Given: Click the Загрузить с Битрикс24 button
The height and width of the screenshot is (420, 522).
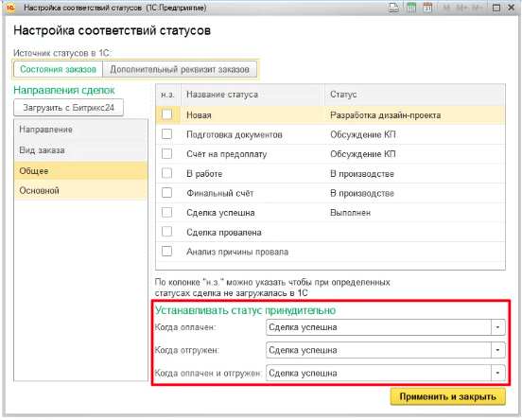Looking at the screenshot, I should 69,108.
